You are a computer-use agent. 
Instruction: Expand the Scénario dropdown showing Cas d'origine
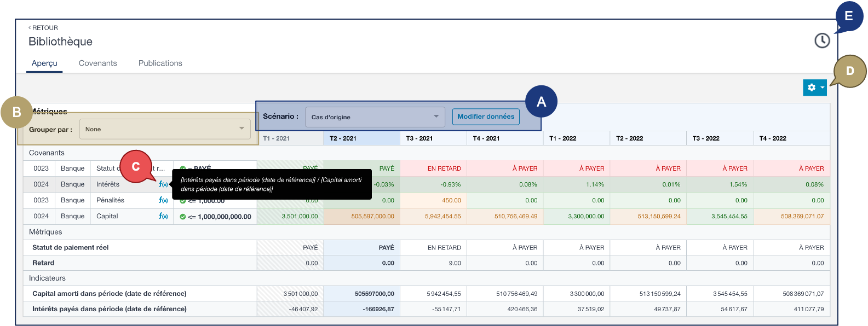pos(375,117)
